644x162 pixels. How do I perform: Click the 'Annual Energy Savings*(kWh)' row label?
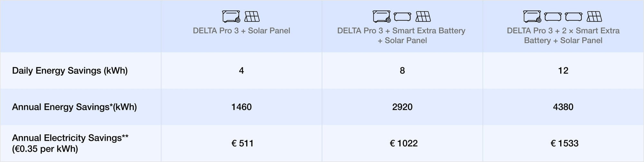(74, 107)
